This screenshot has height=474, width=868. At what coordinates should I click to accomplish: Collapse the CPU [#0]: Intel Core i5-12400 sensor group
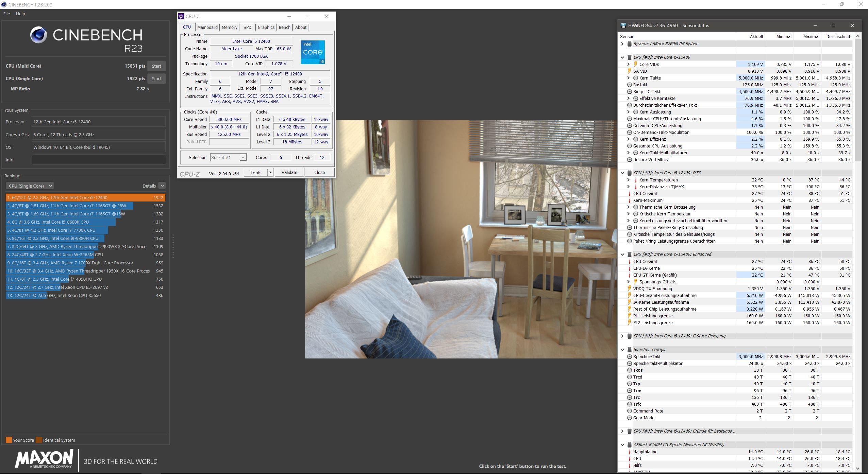click(x=622, y=57)
